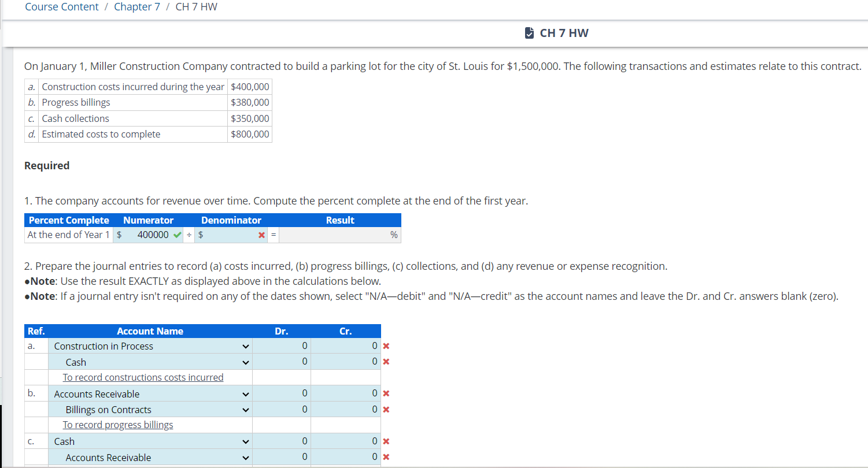Click the document icon beside CH 7 HW
The width and height of the screenshot is (868, 468).
(530, 32)
